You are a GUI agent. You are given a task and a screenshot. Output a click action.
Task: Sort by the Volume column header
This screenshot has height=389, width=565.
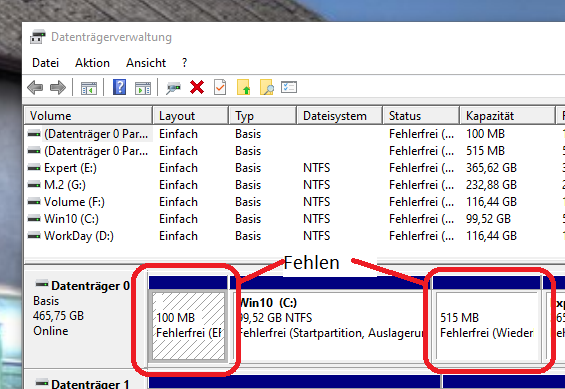click(x=89, y=116)
